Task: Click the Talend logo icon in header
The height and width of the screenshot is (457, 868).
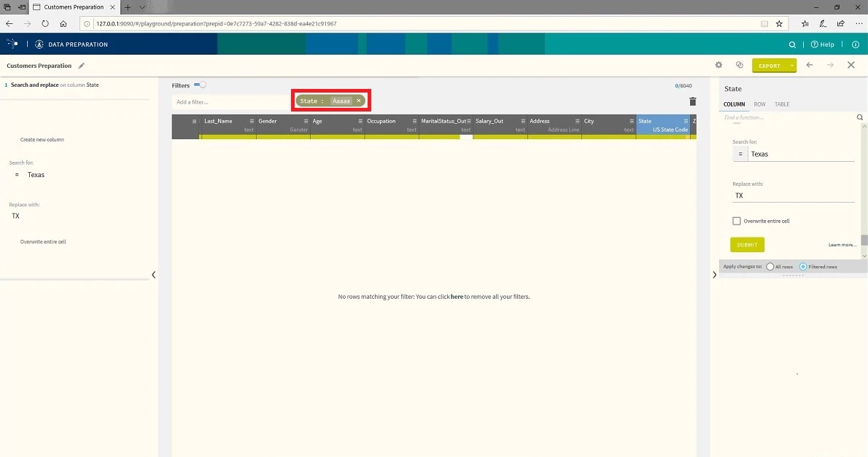Action: [x=12, y=44]
